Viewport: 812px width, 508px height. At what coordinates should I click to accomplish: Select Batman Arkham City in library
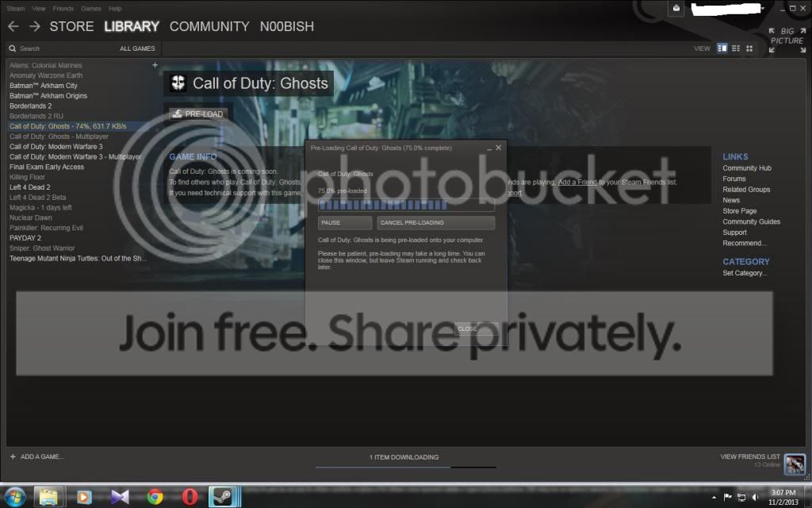44,86
